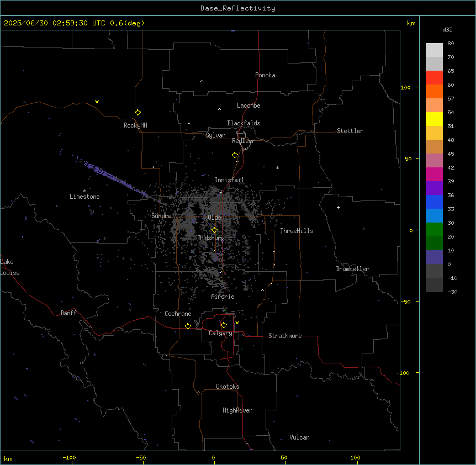The width and height of the screenshot is (476, 465).
Task: Click the white plus marker north of Drumheller
Action: [338, 207]
